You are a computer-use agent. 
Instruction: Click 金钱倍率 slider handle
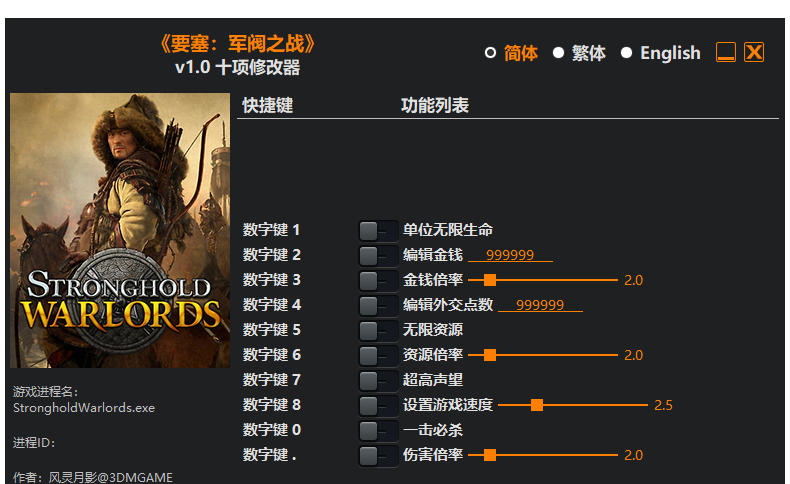click(490, 280)
